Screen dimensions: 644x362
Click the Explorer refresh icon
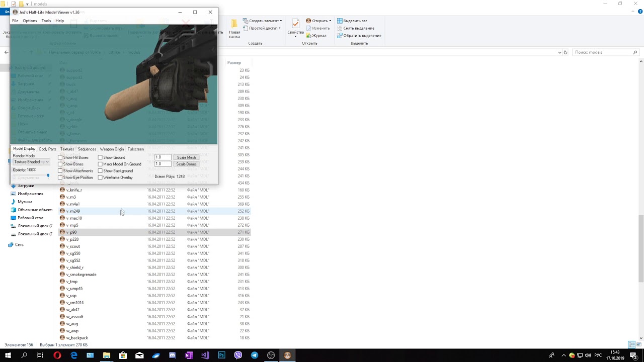(566, 52)
